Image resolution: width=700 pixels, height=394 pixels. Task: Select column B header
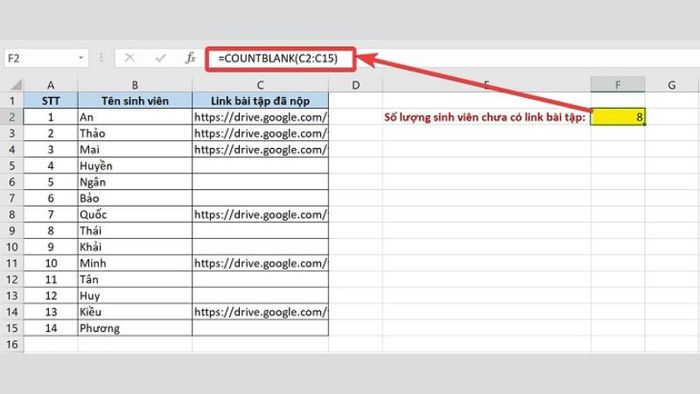click(135, 85)
